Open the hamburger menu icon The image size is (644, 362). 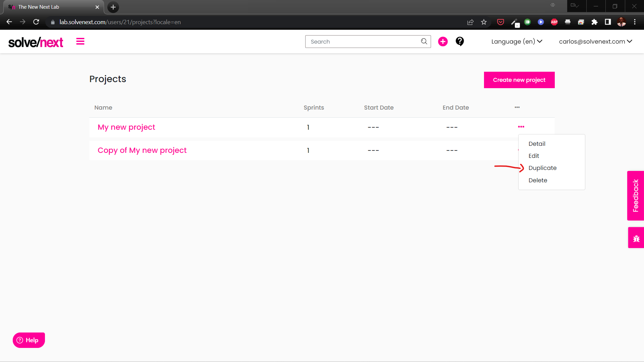tap(80, 42)
